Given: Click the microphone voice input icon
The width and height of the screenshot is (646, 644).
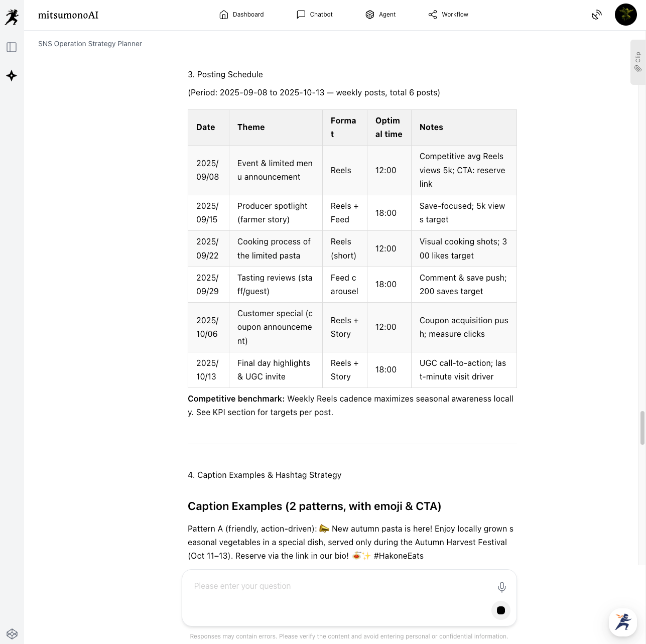Looking at the screenshot, I should click(501, 587).
